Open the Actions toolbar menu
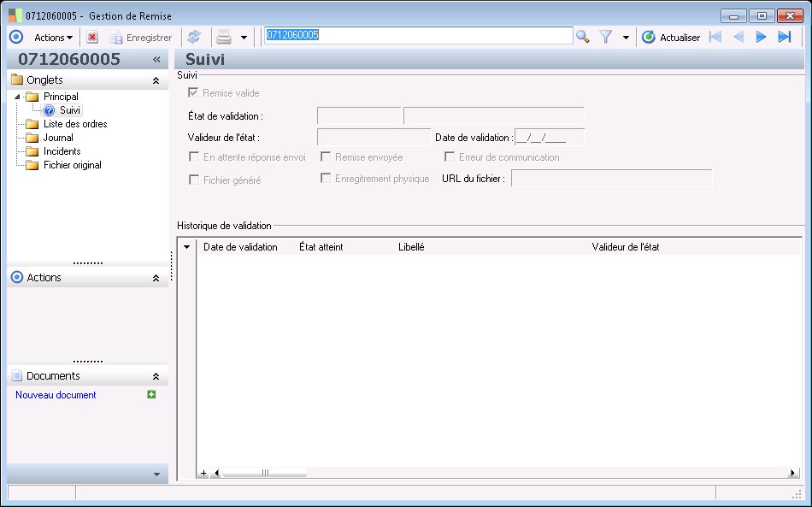This screenshot has width=812, height=507. pos(53,38)
